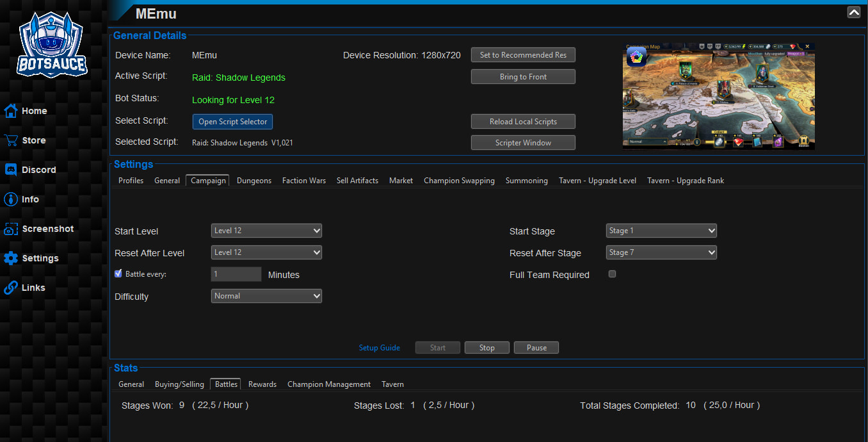Image resolution: width=868 pixels, height=442 pixels.
Task: Click the game screen preview thumbnail
Action: [x=718, y=96]
